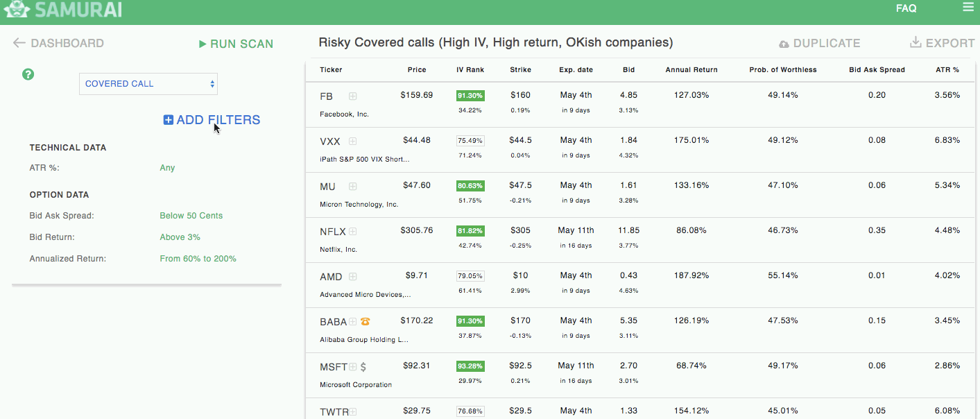Open the hamburger menu
The width and height of the screenshot is (980, 419).
tap(968, 7)
